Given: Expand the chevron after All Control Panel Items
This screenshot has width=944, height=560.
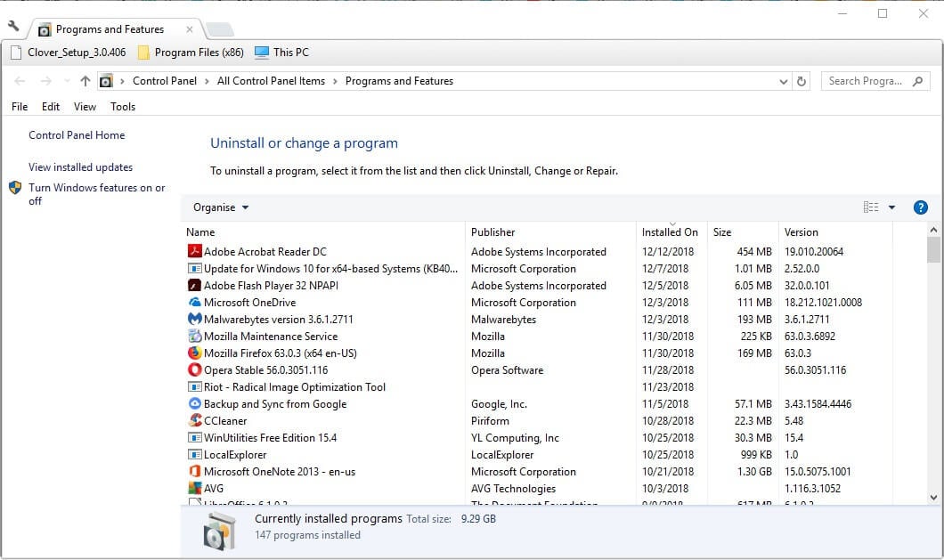Looking at the screenshot, I should [336, 81].
